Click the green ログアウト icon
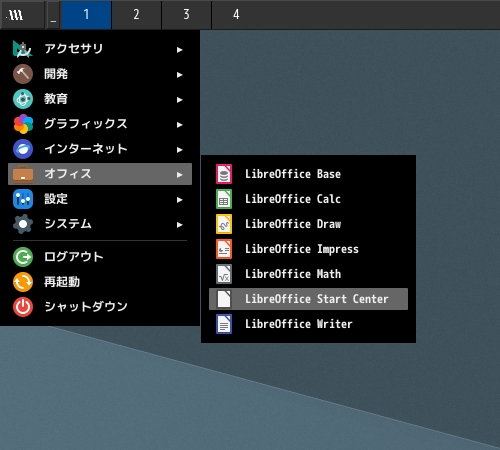 23,257
